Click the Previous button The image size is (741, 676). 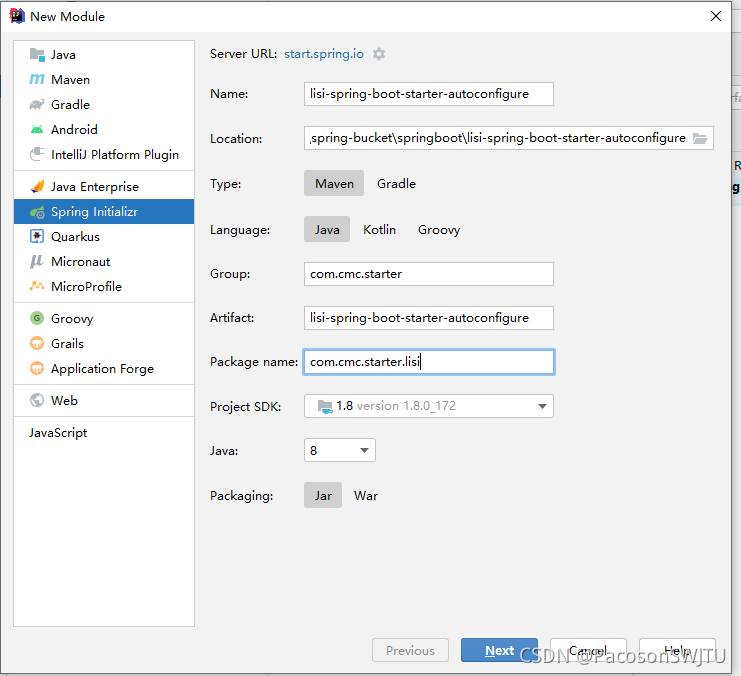410,650
